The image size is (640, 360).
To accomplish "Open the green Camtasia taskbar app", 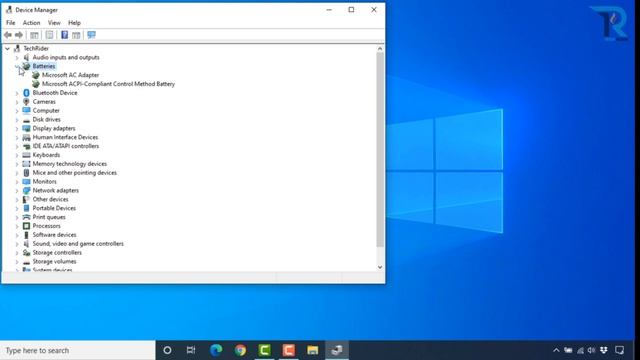I will tap(264, 351).
